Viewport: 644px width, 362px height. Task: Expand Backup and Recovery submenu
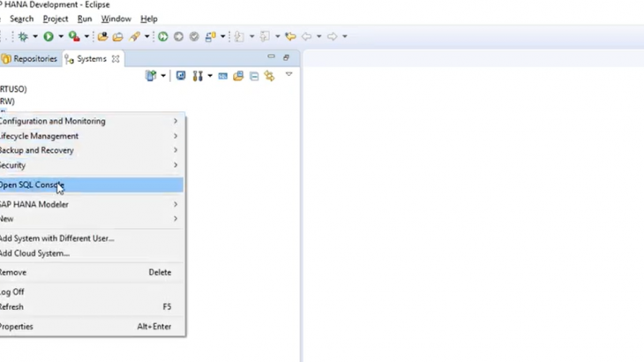pos(91,150)
